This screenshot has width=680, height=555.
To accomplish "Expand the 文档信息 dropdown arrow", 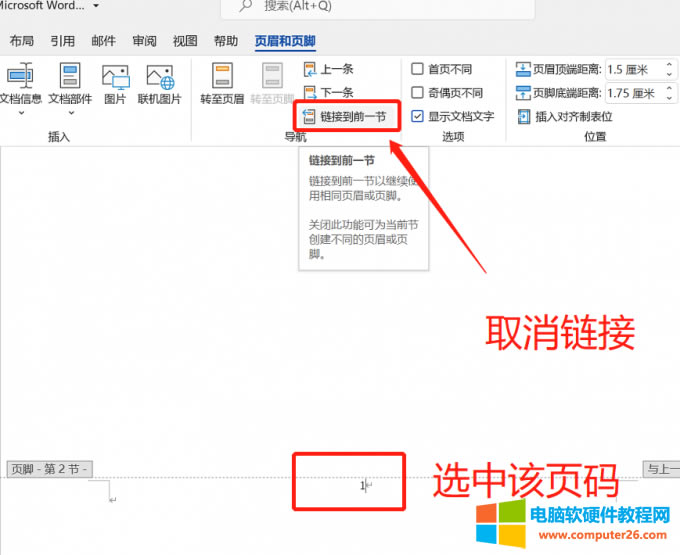I will coord(20,113).
